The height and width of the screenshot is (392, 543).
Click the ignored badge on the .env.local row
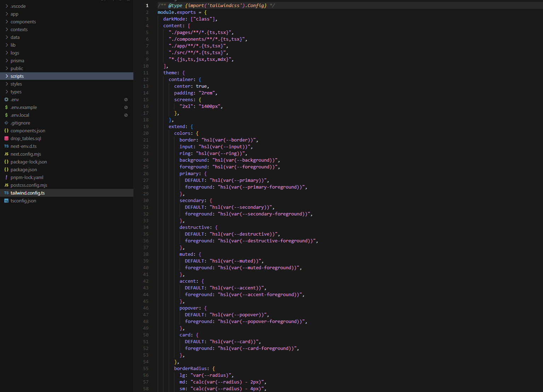point(126,115)
